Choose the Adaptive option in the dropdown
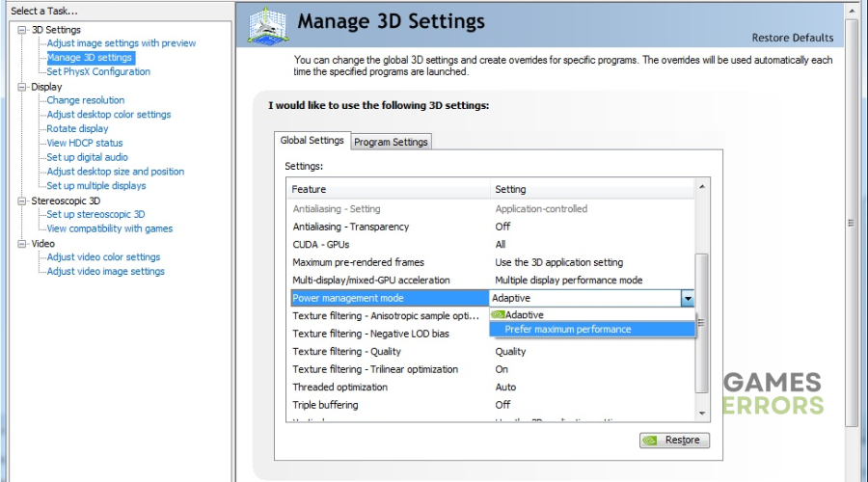 click(x=592, y=314)
